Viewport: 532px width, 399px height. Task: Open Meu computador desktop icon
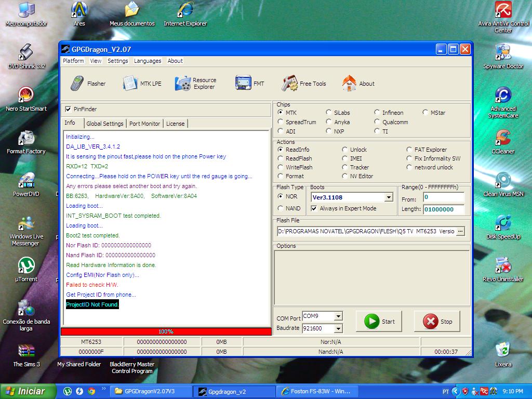(26, 14)
